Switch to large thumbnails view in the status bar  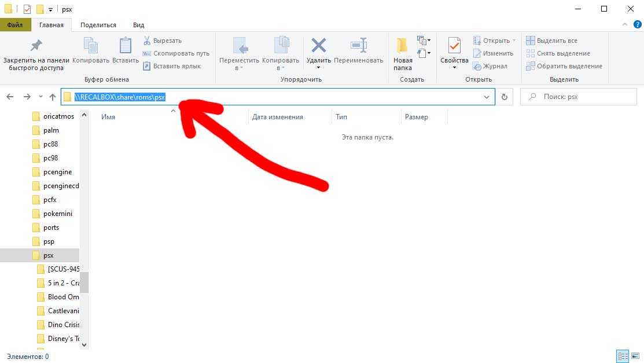pos(635,356)
